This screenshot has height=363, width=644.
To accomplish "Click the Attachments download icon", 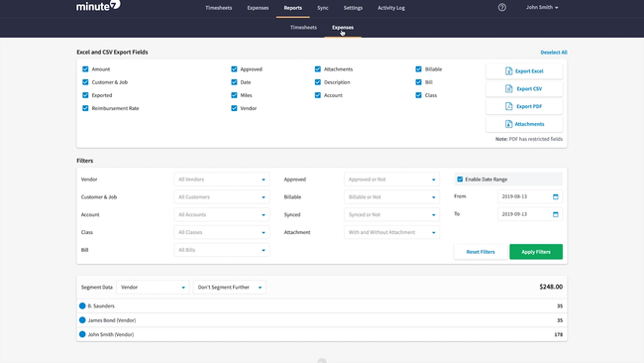I will pos(508,124).
